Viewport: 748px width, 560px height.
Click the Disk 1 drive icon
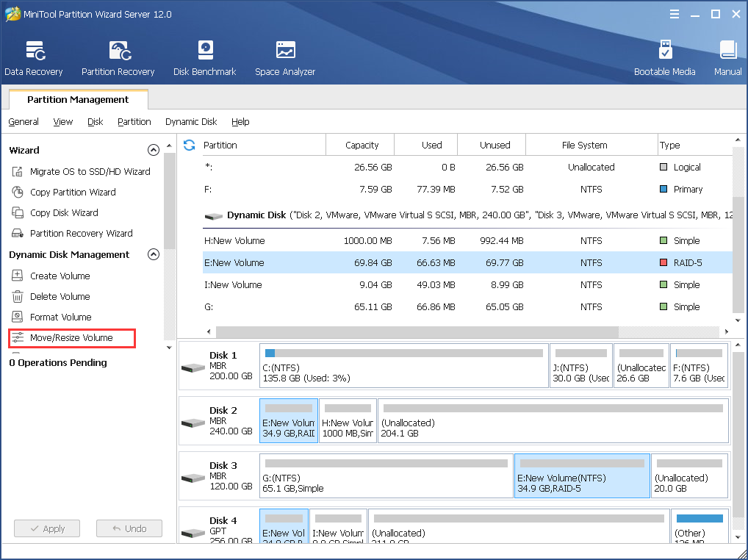(193, 367)
